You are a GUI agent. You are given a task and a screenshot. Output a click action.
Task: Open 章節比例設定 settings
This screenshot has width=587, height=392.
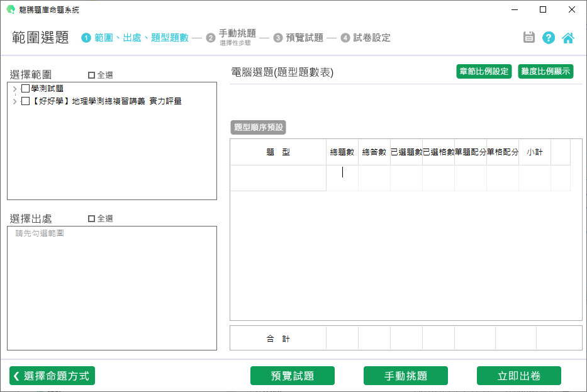click(x=484, y=71)
